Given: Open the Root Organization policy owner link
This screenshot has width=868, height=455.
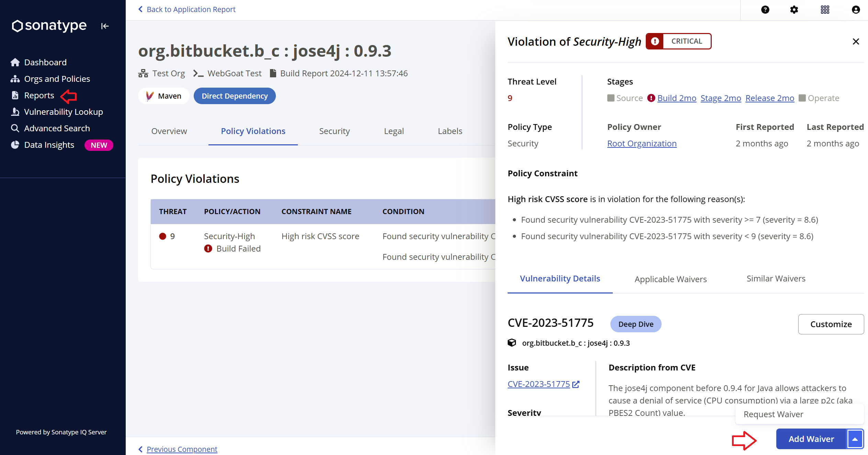Looking at the screenshot, I should point(642,143).
